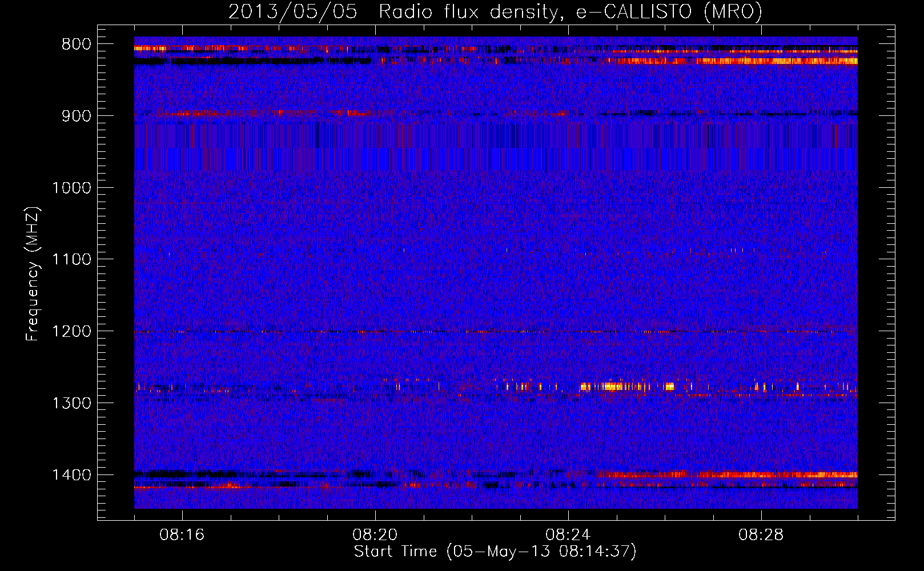This screenshot has width=924, height=571.
Task: Click the plot title text e-CALLISTO (MRO)
Action: (669, 12)
